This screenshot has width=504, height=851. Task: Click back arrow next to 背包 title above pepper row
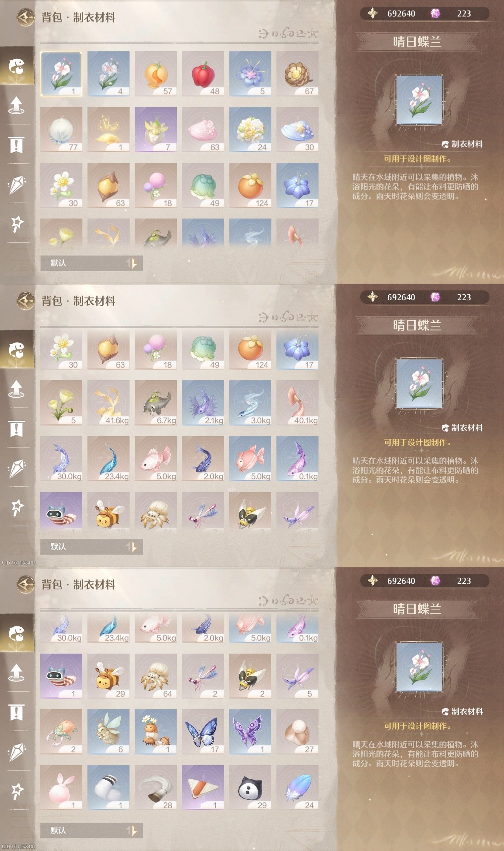(26, 17)
